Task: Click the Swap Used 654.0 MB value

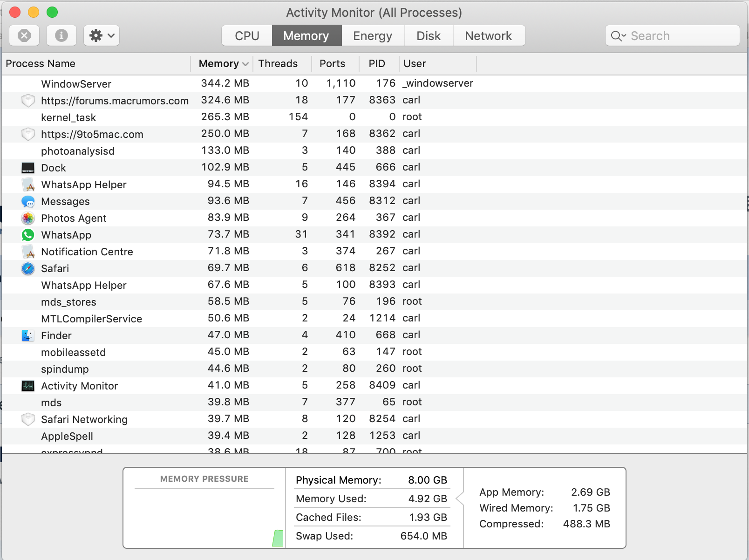Action: click(424, 536)
